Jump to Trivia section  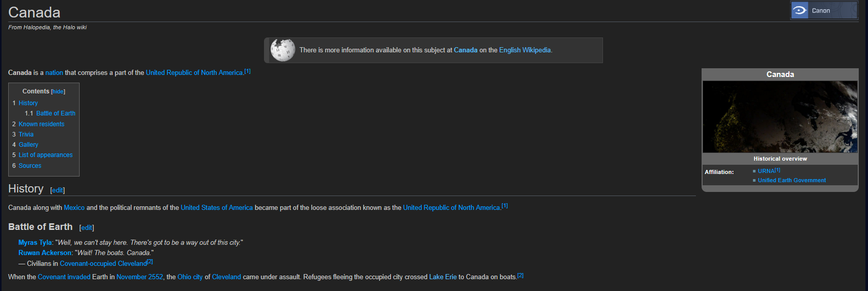pos(26,134)
